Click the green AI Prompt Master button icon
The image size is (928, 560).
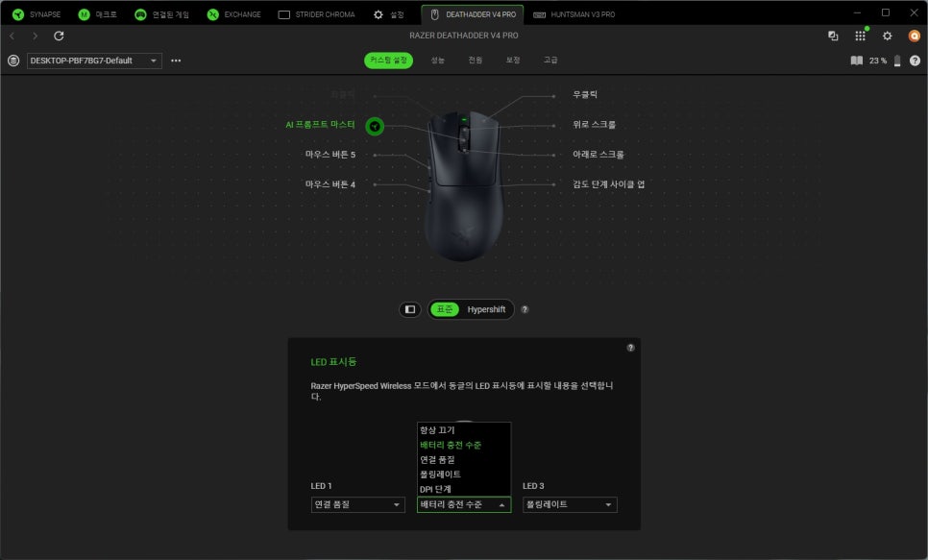coord(375,126)
